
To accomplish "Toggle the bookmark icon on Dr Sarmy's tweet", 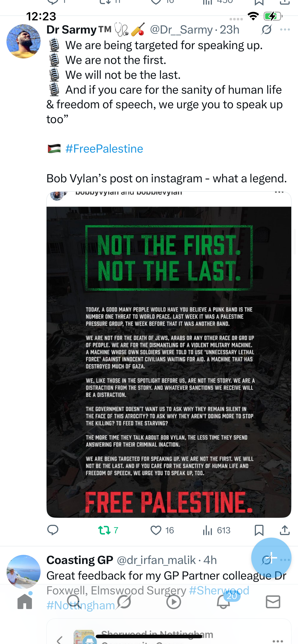I will pos(259,530).
